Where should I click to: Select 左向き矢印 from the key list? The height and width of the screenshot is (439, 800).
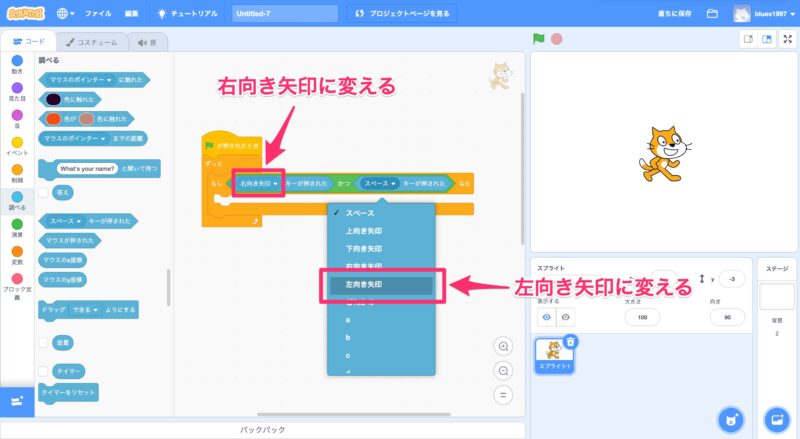381,285
